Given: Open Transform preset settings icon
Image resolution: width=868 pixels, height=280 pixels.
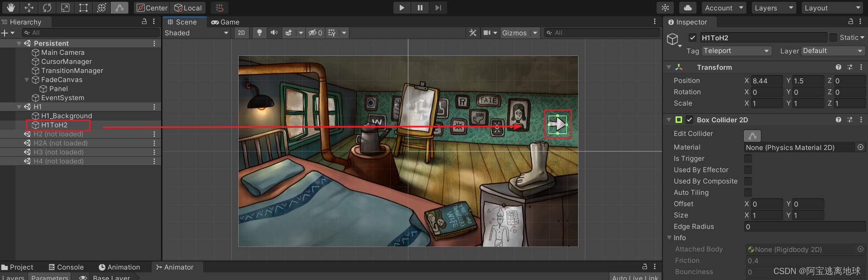Looking at the screenshot, I should 850,67.
